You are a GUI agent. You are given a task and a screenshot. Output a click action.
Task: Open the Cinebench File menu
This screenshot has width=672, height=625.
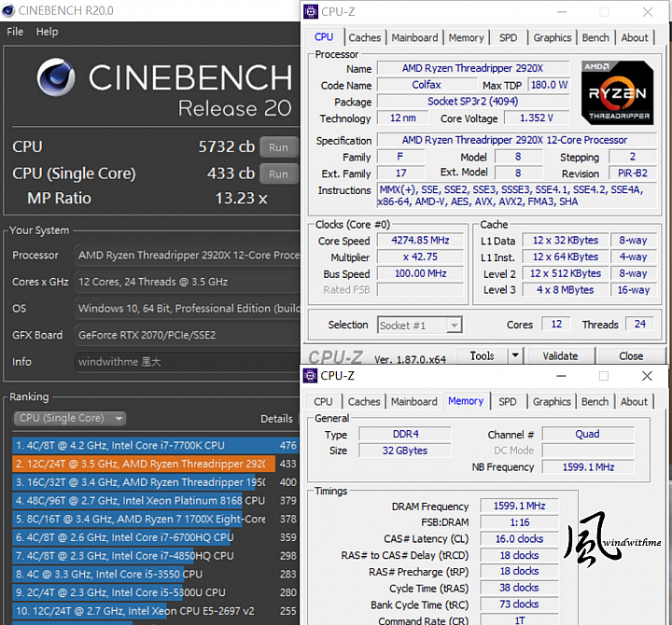[15, 32]
